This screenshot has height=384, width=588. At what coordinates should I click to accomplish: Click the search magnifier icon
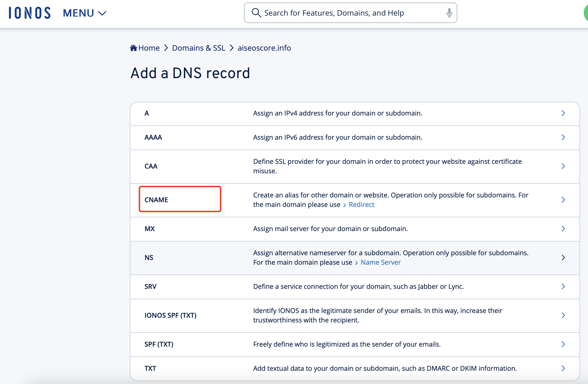pos(256,13)
